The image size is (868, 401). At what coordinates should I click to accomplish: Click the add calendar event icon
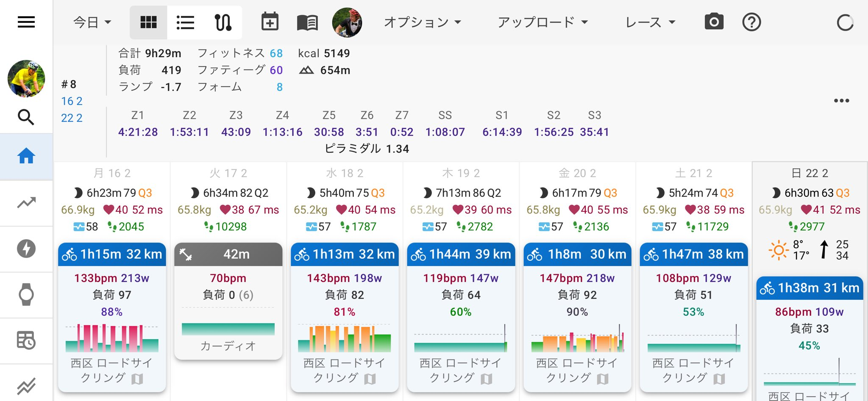coord(270,22)
